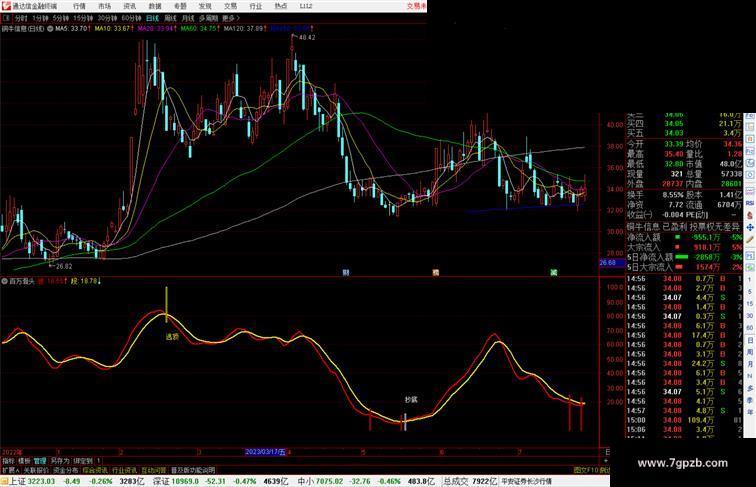Viewport: 756px width, 487px height.
Task: Switch chart to 分时 period
Action: click(21, 18)
